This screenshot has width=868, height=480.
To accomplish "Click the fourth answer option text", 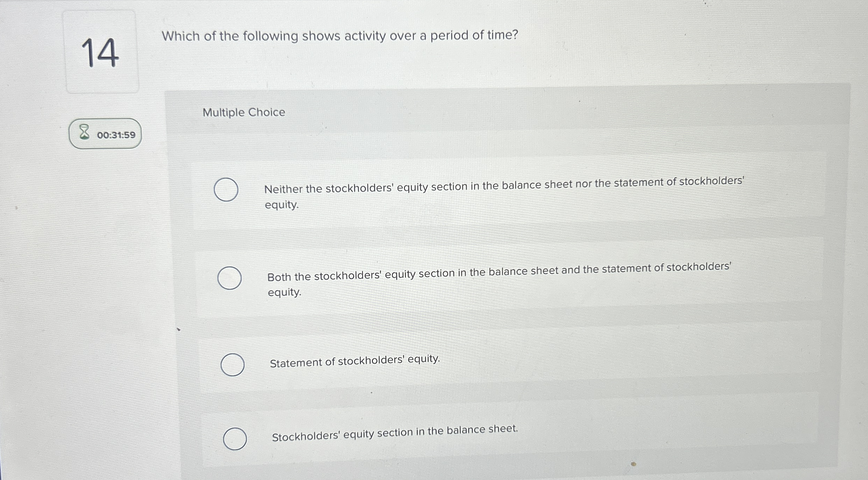I will (395, 434).
